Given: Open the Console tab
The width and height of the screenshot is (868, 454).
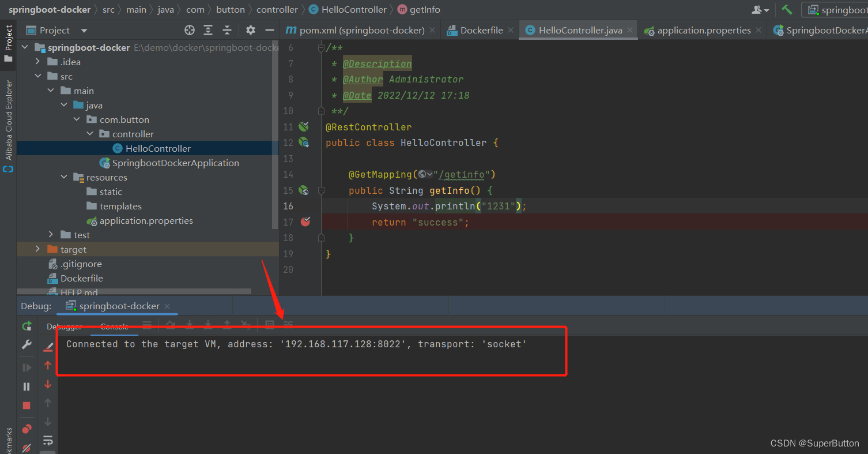Looking at the screenshot, I should point(114,327).
